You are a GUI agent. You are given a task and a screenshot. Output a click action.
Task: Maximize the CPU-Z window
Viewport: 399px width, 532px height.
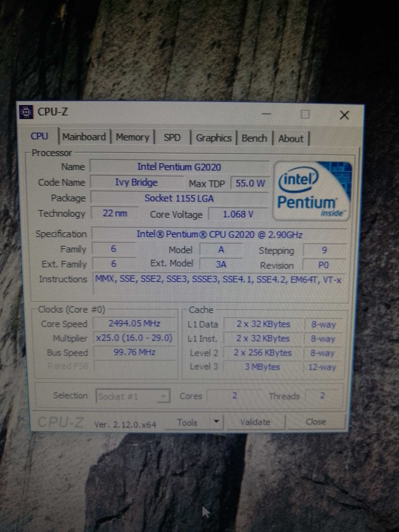(305, 114)
